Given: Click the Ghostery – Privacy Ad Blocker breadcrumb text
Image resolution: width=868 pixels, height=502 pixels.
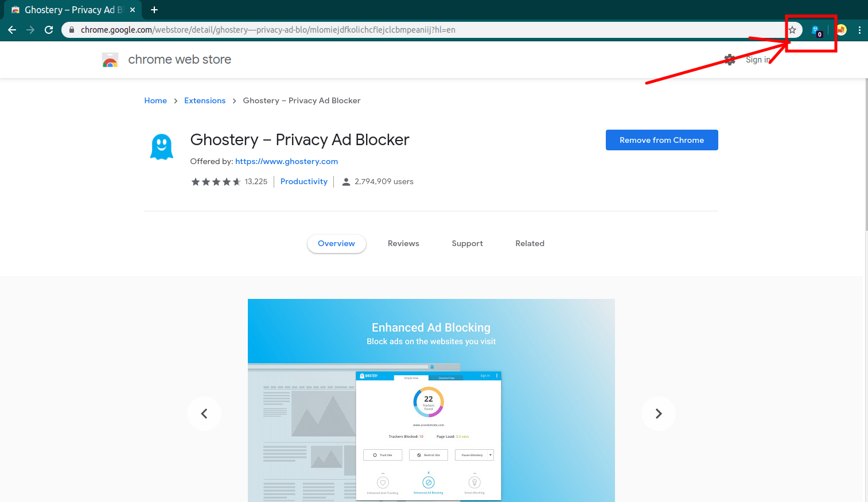Looking at the screenshot, I should tap(302, 100).
